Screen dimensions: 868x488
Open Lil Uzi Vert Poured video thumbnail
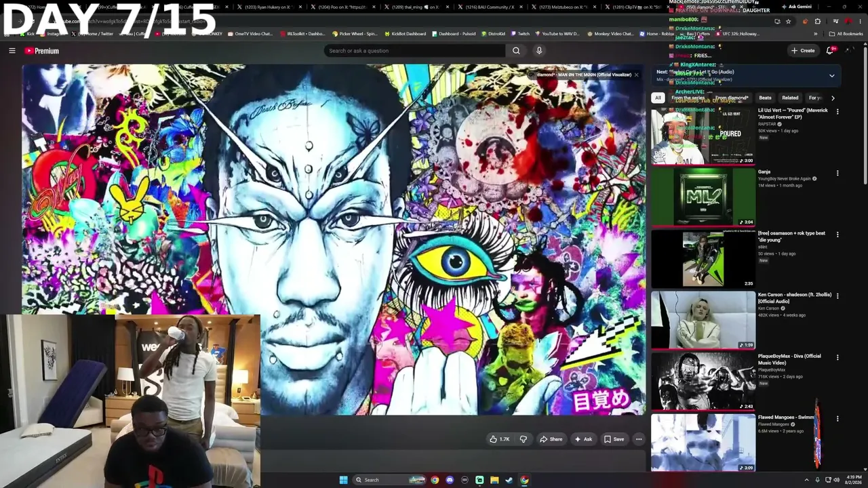(x=703, y=136)
